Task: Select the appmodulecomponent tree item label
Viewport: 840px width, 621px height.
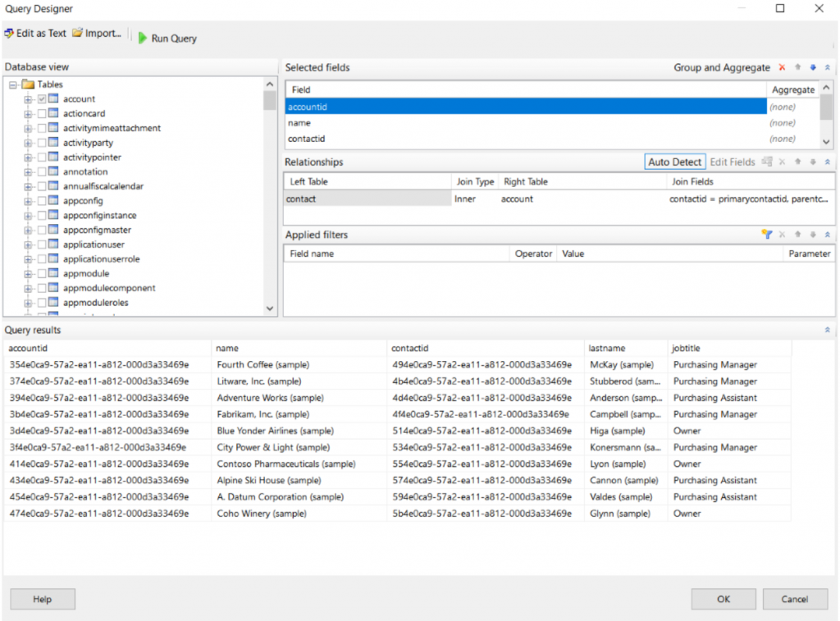Action: (x=109, y=288)
